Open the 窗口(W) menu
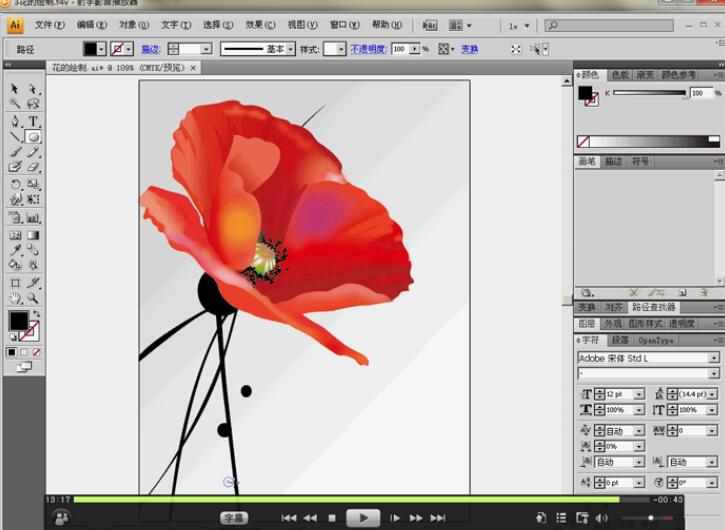 pos(344,25)
